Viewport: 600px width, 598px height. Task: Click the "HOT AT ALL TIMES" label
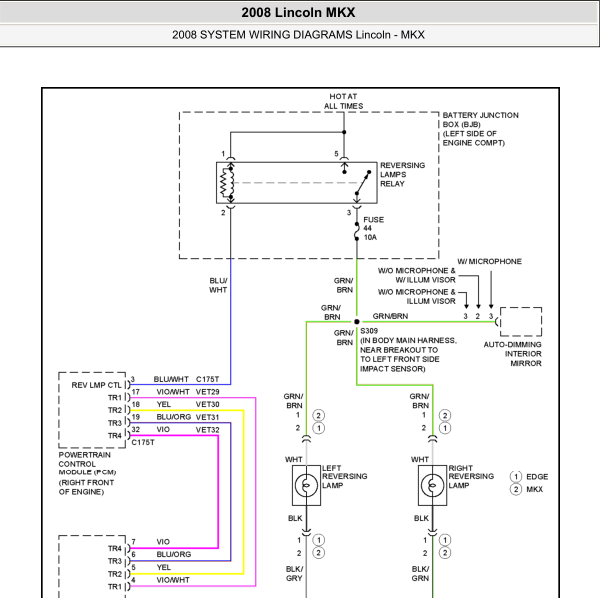pos(343,101)
